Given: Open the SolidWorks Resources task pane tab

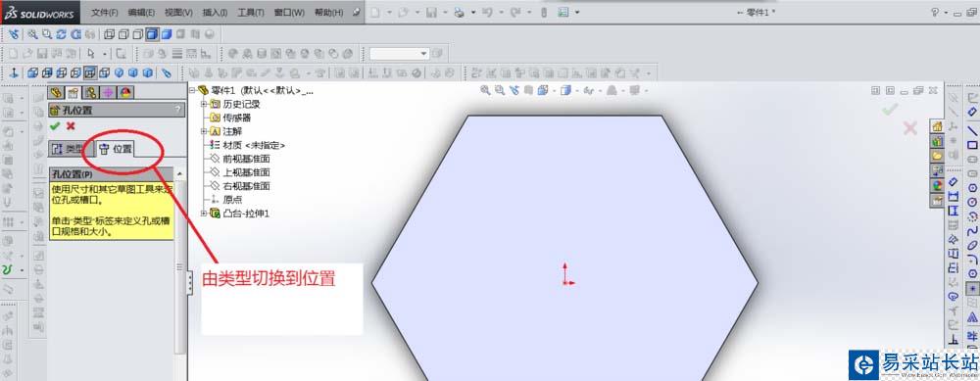Looking at the screenshot, I should pyautogui.click(x=937, y=126).
